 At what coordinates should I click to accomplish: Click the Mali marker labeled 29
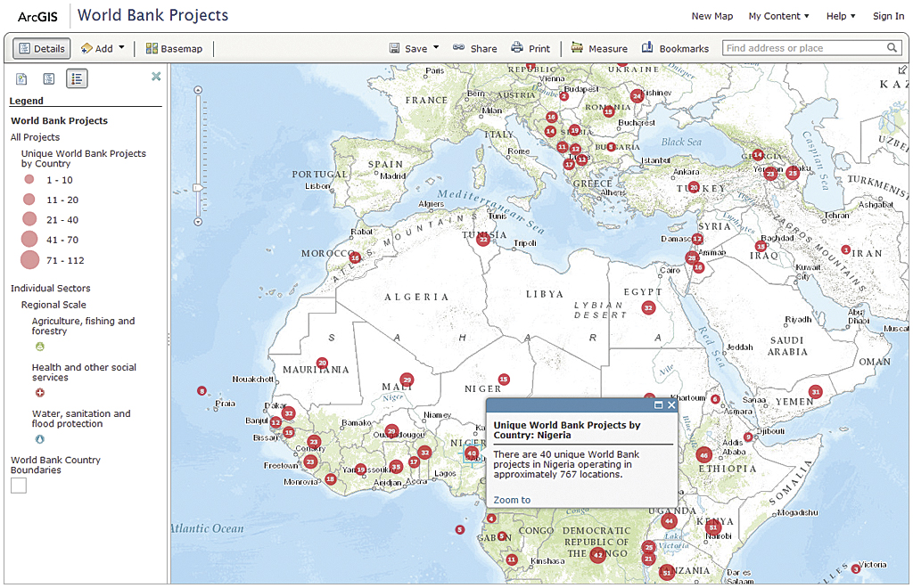[407, 380]
